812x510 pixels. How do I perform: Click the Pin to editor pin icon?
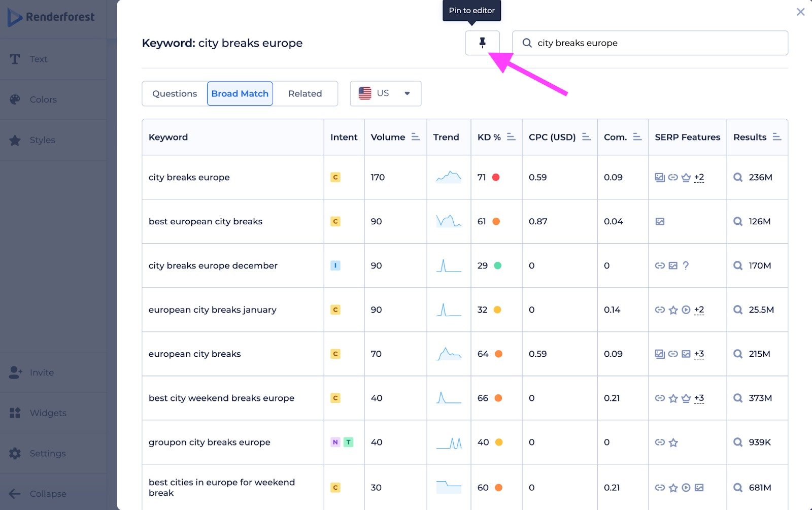pos(482,43)
